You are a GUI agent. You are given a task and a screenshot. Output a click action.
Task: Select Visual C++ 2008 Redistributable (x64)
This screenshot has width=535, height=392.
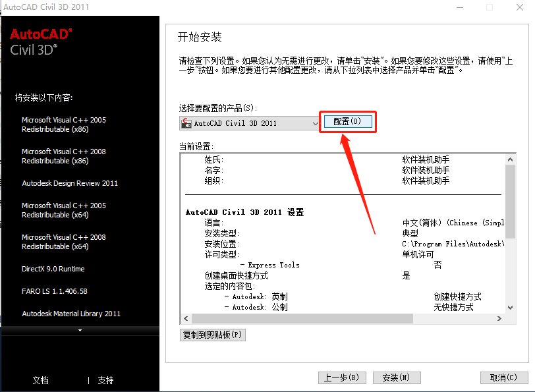pos(64,242)
